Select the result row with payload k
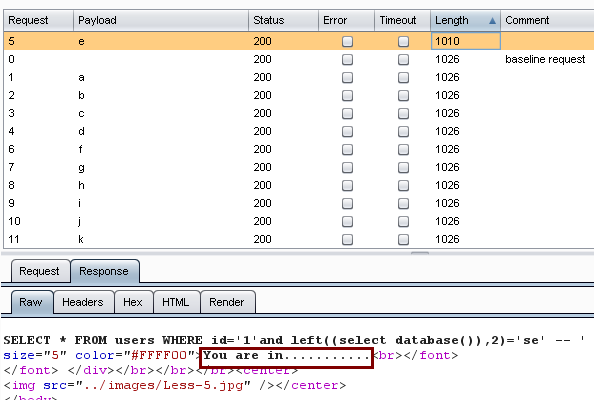 pos(299,239)
